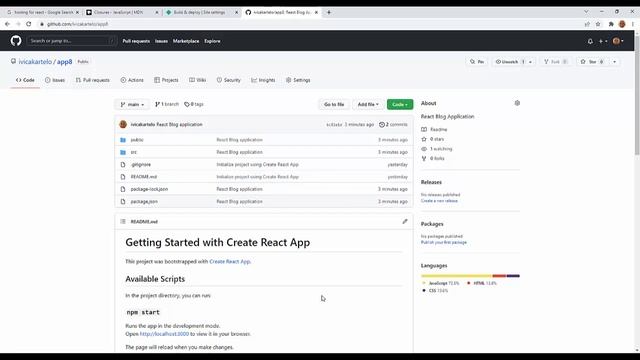Open the 2 commits history link
The height and width of the screenshot is (360, 640).
click(393, 124)
